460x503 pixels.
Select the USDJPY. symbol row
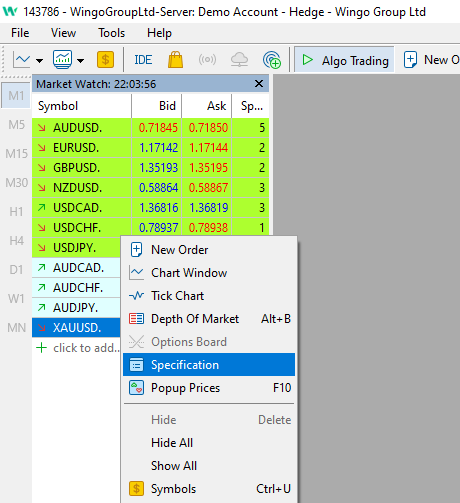pos(76,248)
